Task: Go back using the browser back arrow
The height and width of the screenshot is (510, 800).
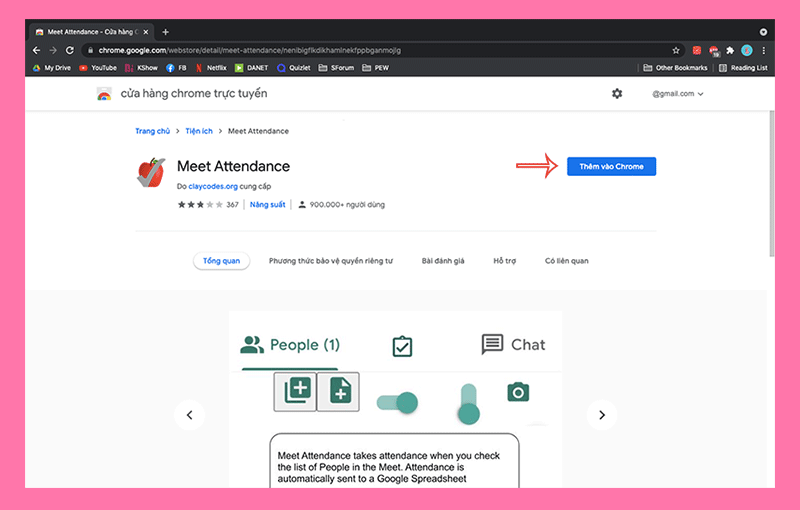Action: point(36,50)
